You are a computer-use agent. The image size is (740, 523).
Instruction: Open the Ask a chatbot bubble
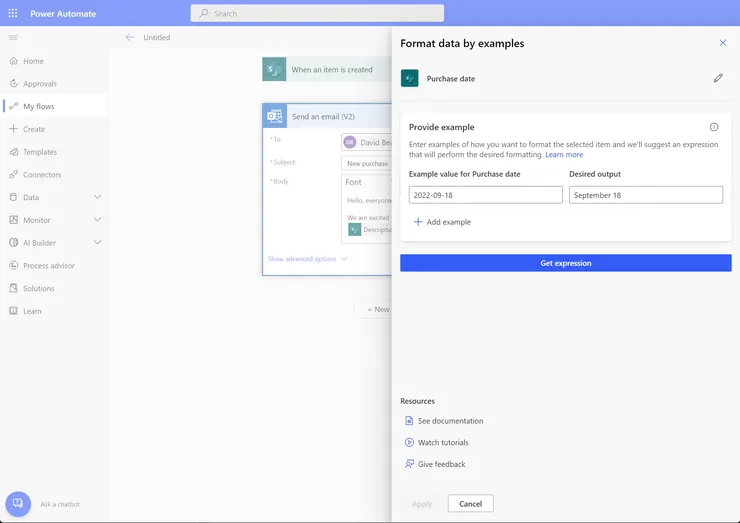[18, 504]
